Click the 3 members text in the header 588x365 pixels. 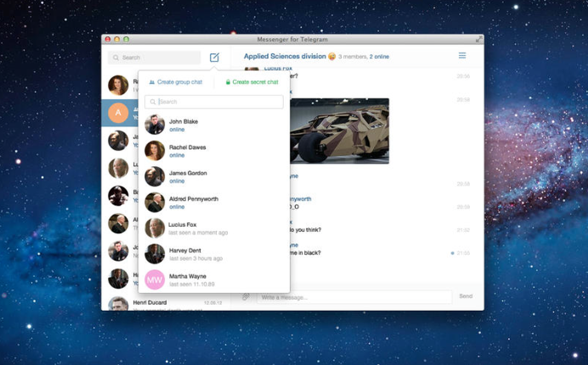(x=353, y=57)
